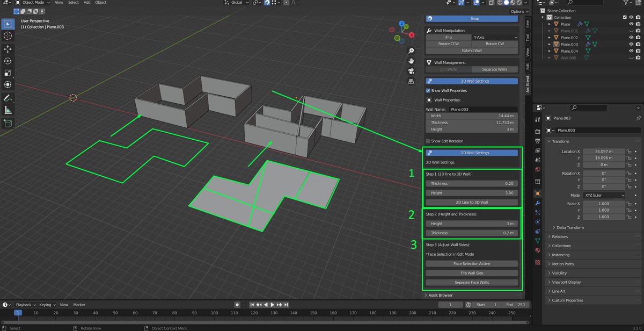Select the Transform tool

coord(8,84)
